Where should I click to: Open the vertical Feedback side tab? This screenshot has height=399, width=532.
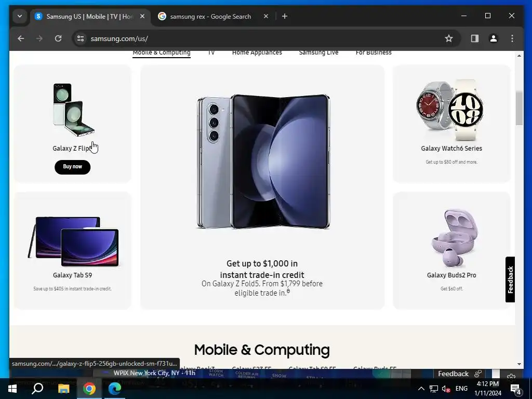510,279
